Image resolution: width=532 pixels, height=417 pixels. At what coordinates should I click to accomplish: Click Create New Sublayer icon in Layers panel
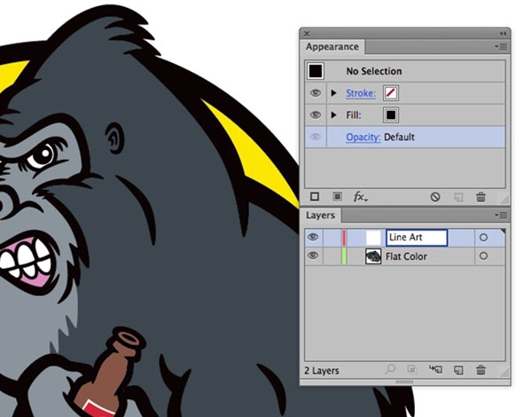[x=435, y=371]
